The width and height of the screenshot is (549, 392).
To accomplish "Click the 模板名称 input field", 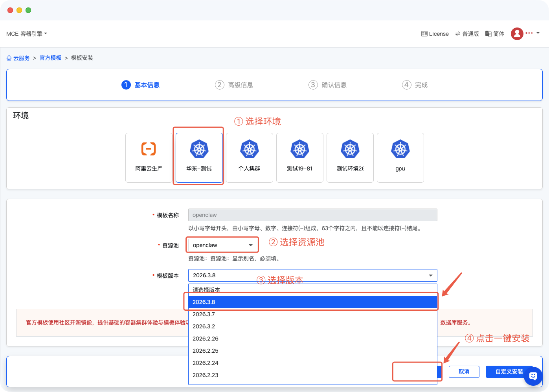I will (312, 215).
